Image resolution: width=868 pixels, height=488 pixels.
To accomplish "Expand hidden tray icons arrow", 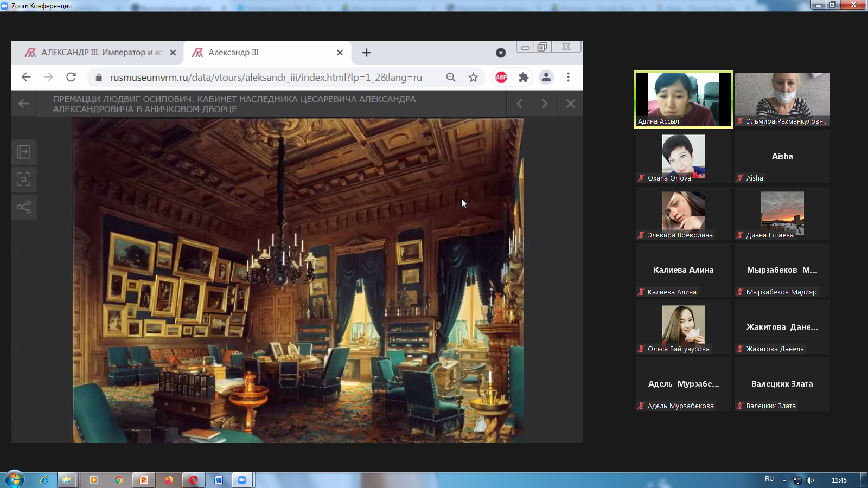I will tap(784, 480).
